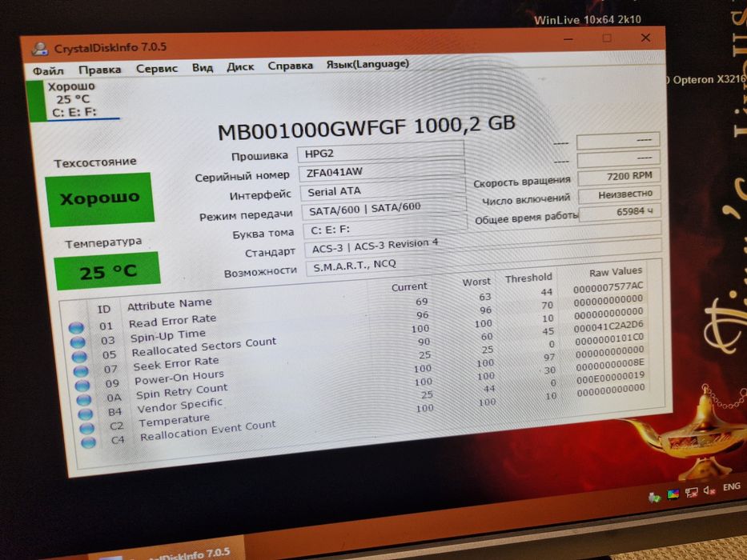Select the Vendor Specific row
Screen dimensions: 747x560
[364, 388]
